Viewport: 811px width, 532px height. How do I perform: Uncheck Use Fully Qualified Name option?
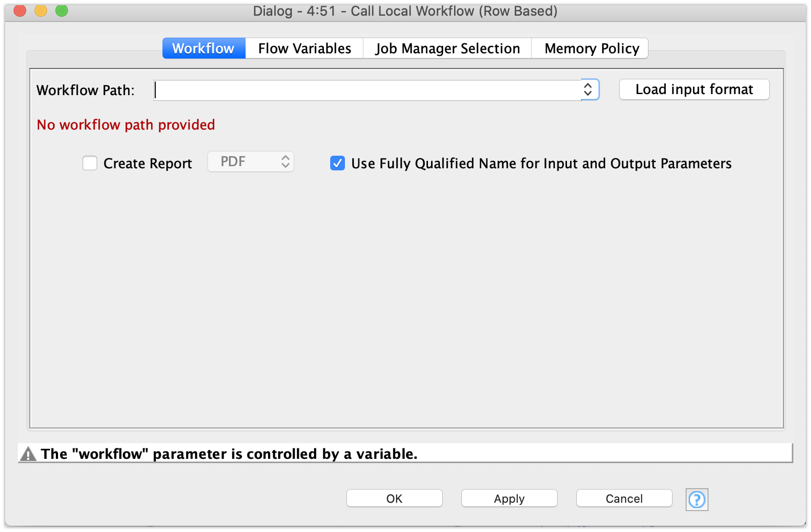(x=338, y=164)
